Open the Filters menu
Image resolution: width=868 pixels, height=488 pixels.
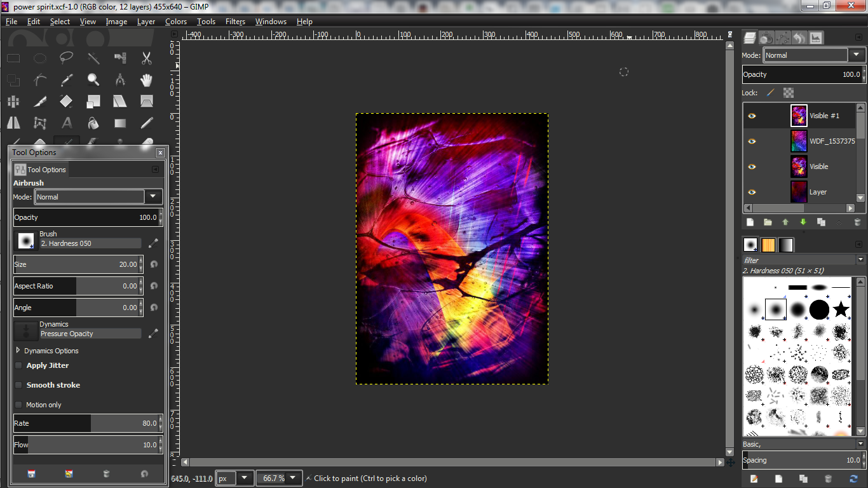coord(235,22)
